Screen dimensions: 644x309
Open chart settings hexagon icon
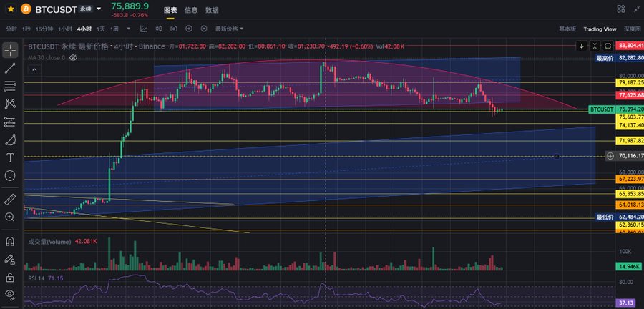click(x=204, y=29)
